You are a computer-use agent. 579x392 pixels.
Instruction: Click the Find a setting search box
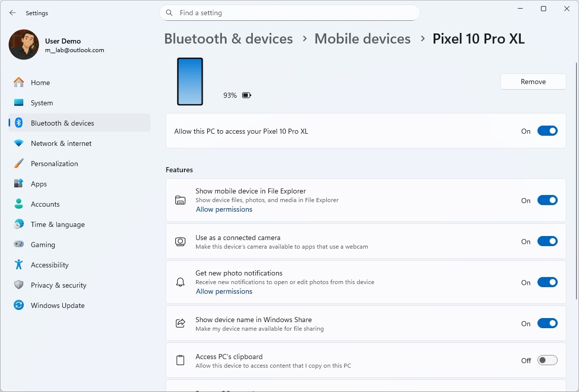click(289, 13)
